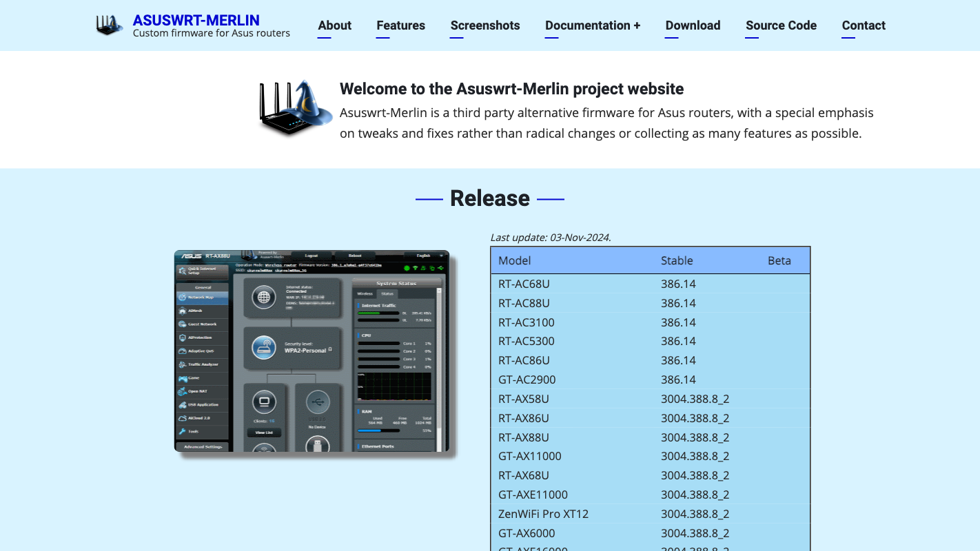The width and height of the screenshot is (980, 551).
Task: Click GT-AX6000 version 3004.388.8_2
Action: pos(695,533)
